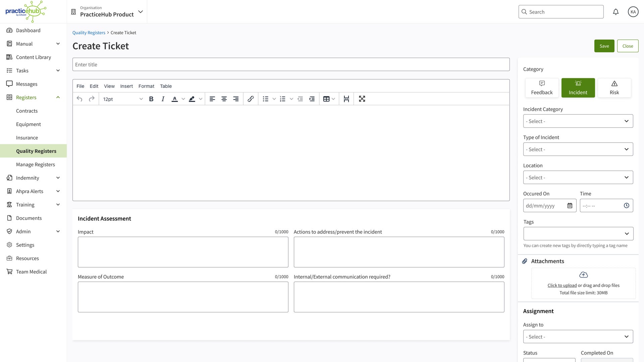Click the cloud upload icon
The height and width of the screenshot is (362, 644).
pos(584,275)
